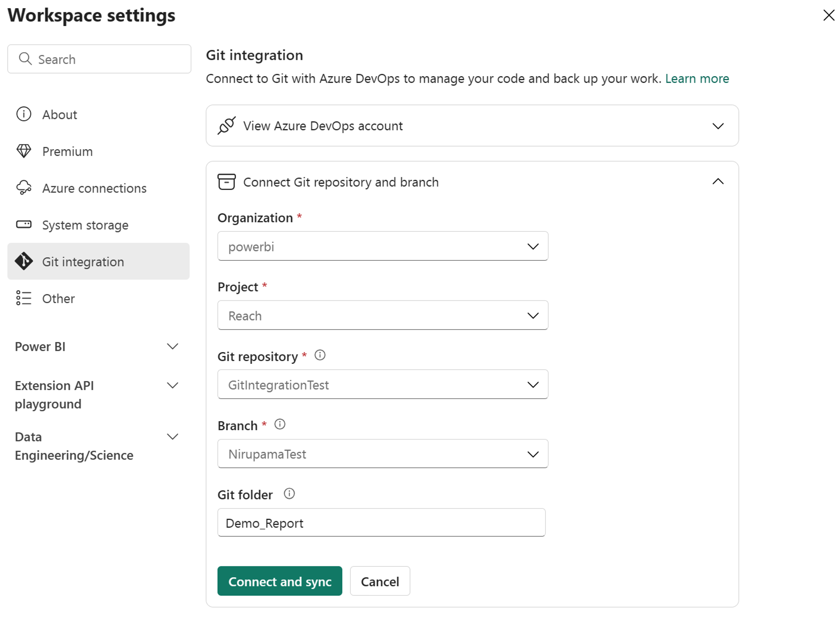The width and height of the screenshot is (840, 632).
Task: Click the Git folder text field
Action: (x=381, y=523)
